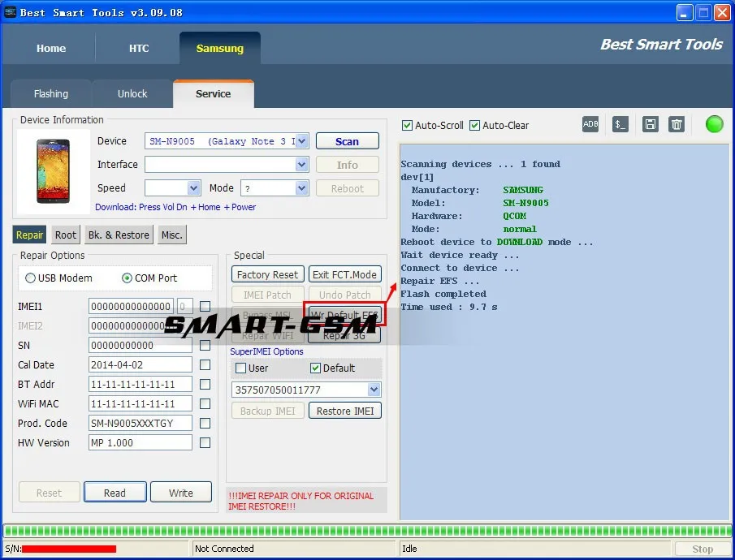The image size is (735, 560).
Task: Click the Write button
Action: click(181, 493)
